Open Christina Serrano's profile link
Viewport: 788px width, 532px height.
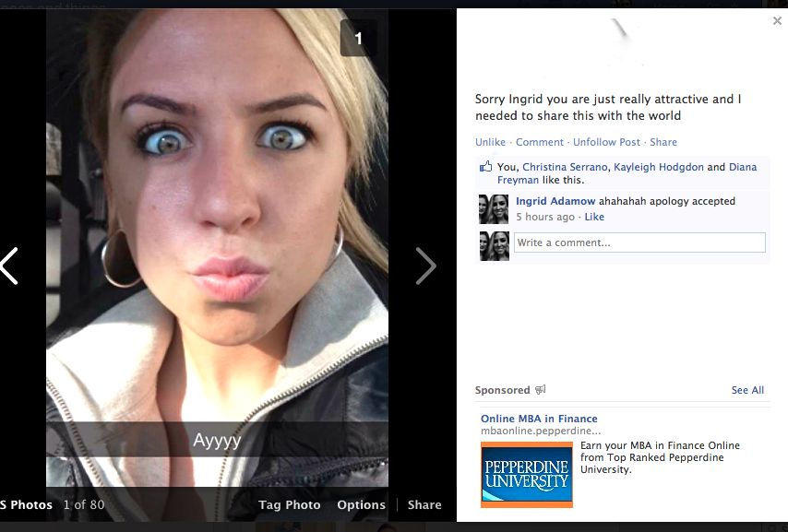(565, 167)
